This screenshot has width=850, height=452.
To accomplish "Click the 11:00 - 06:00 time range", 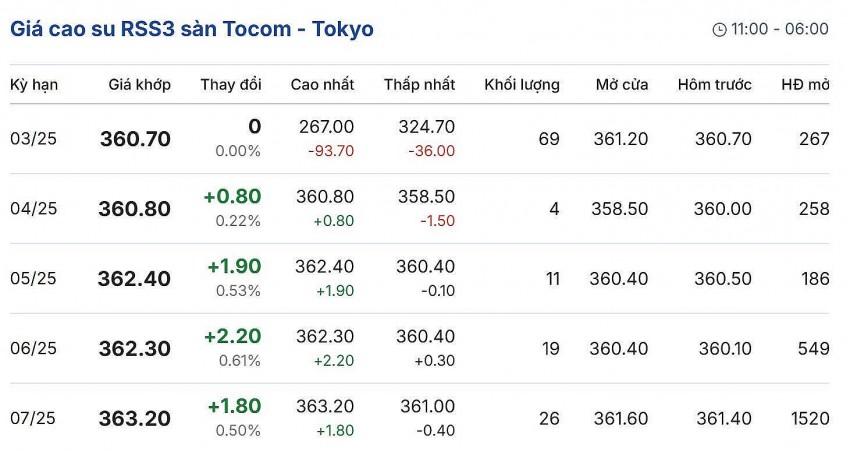I will coord(779,29).
